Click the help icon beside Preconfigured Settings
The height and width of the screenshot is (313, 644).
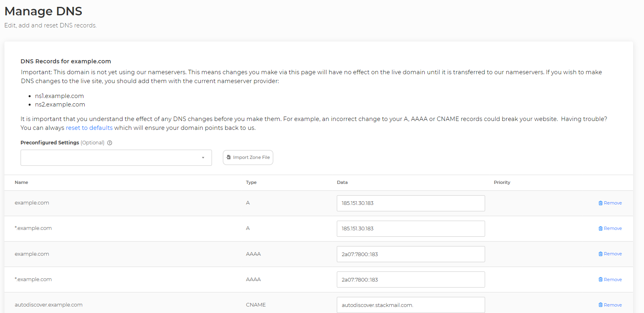[x=110, y=143]
